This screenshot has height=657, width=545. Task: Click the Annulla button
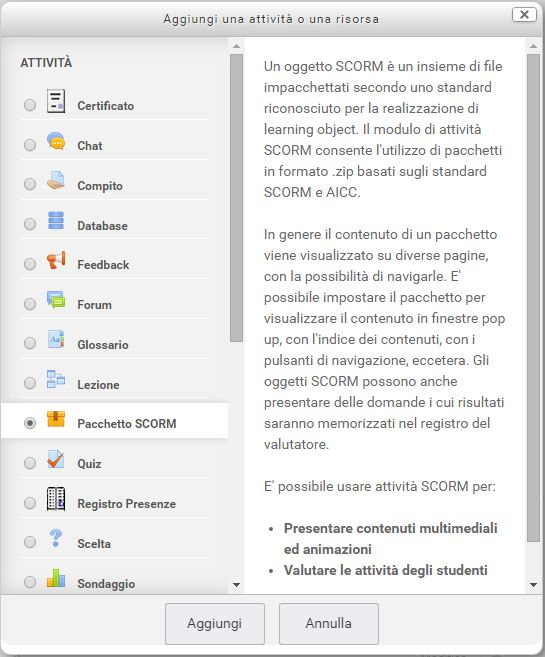(x=329, y=623)
